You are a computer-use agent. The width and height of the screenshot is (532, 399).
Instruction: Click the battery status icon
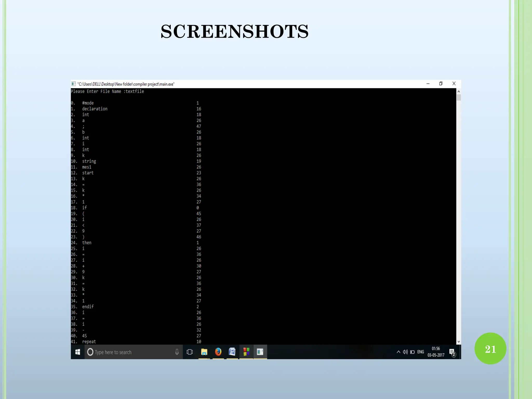(412, 352)
